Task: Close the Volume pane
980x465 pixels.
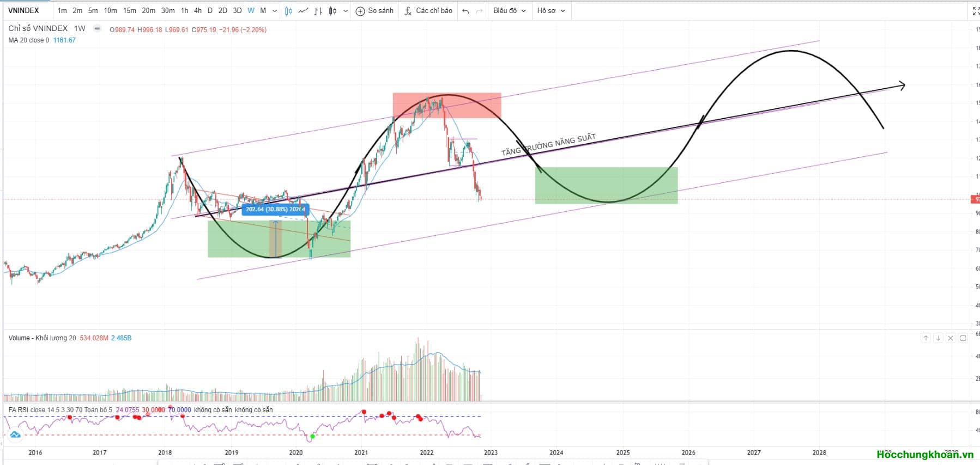Action: tap(951, 338)
